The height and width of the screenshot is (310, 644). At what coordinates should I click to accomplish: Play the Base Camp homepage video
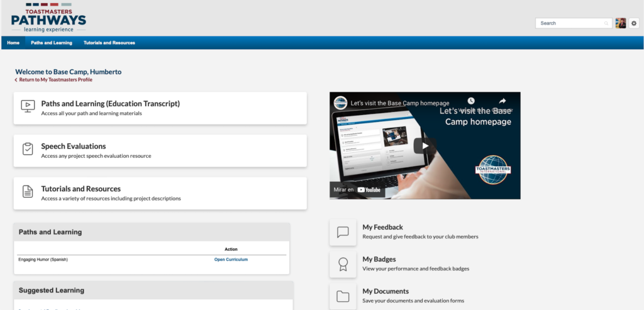[425, 146]
